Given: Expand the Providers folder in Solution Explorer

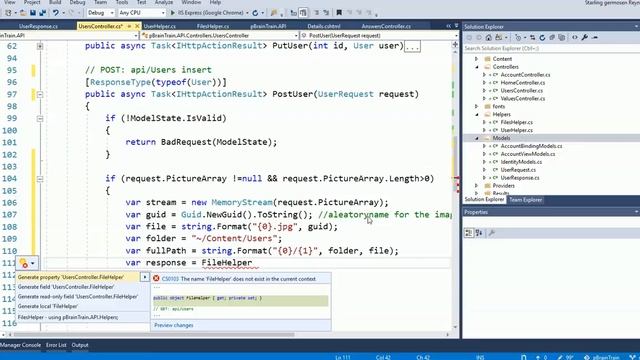Looking at the screenshot, I should [476, 186].
